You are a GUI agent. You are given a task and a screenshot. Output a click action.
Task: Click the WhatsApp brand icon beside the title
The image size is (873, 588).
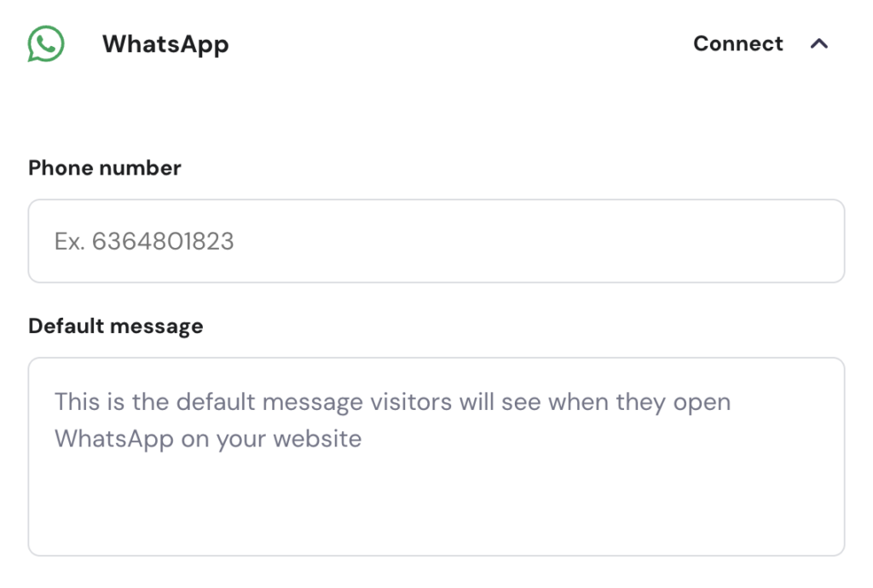[45, 43]
